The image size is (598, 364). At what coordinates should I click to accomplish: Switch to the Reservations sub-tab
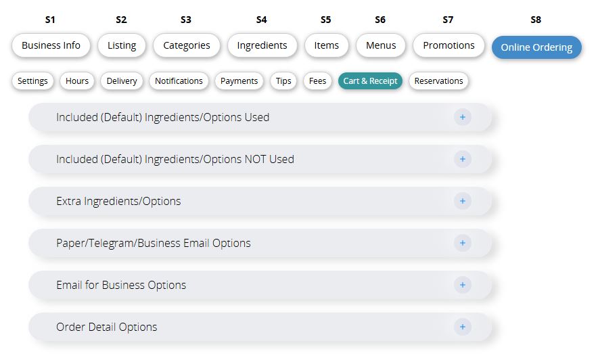[x=438, y=81]
